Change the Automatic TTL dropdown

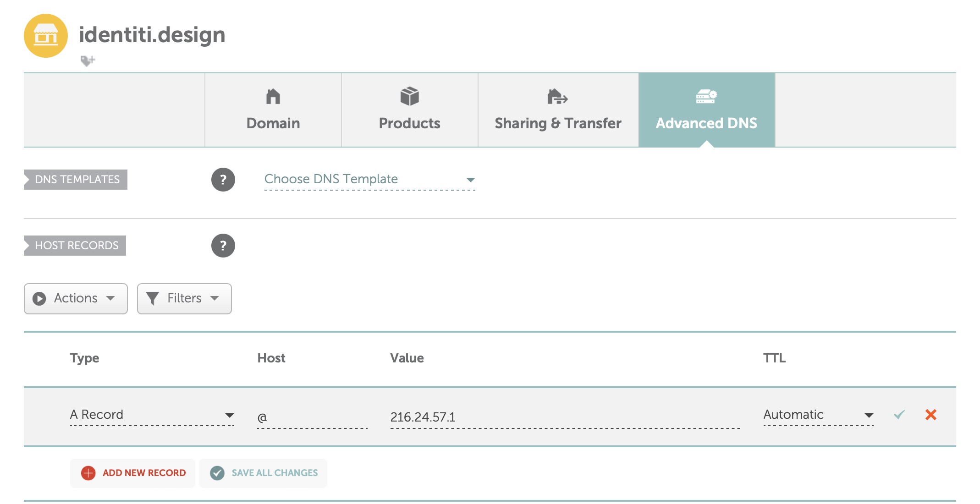coord(818,415)
